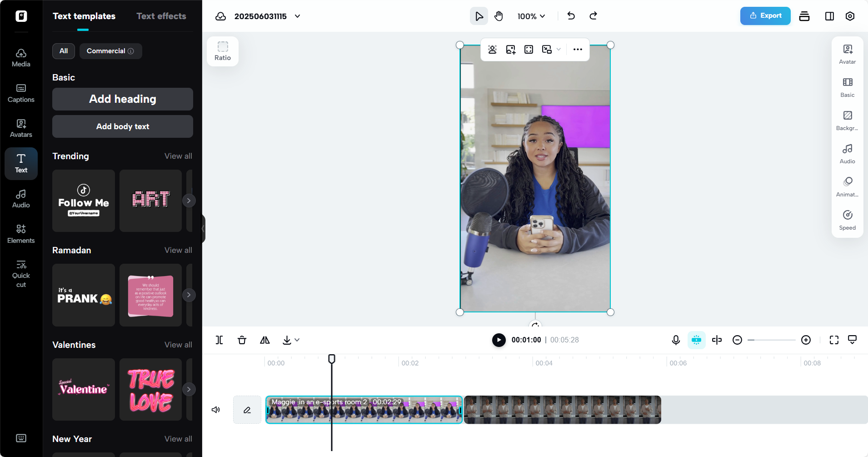This screenshot has height=457, width=868.
Task: Open the Media panel
Action: click(x=21, y=58)
